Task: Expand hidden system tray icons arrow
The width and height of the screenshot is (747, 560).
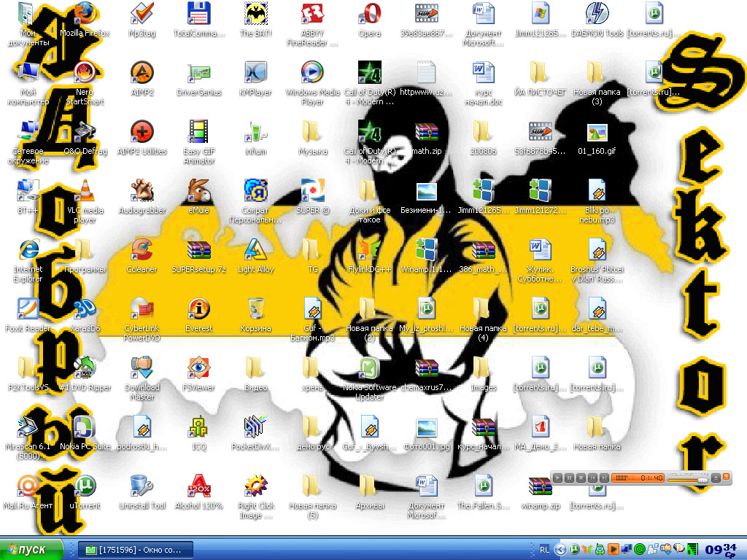Action: pyautogui.click(x=560, y=550)
